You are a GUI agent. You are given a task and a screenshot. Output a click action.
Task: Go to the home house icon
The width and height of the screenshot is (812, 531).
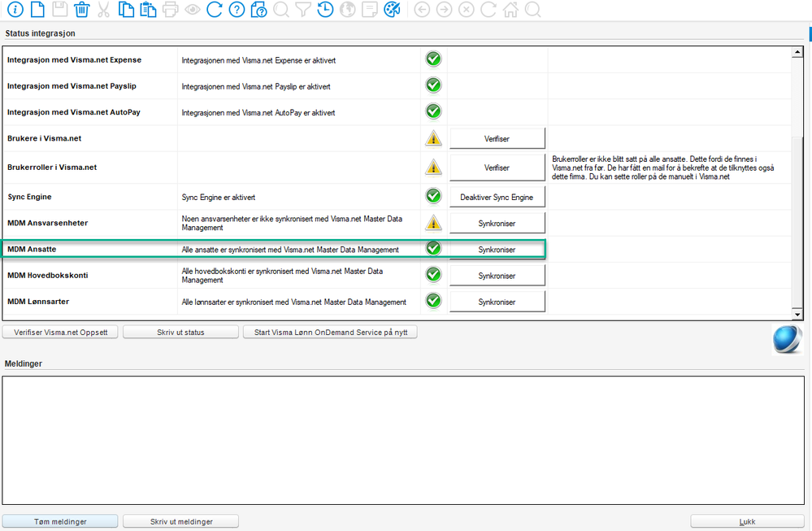(510, 9)
